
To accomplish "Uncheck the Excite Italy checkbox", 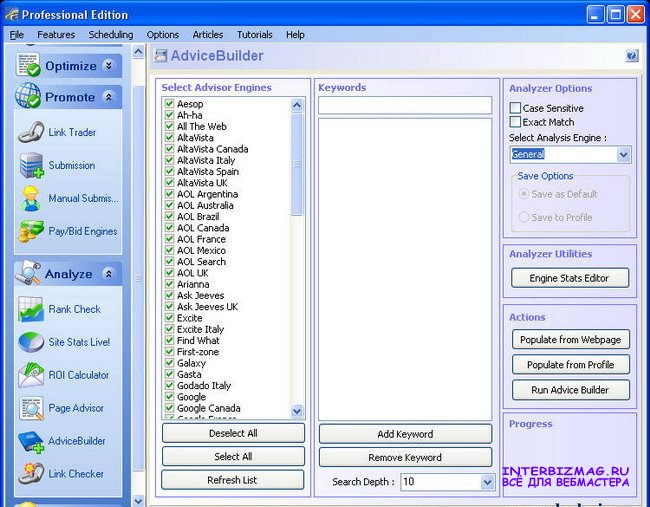I will 169,329.
